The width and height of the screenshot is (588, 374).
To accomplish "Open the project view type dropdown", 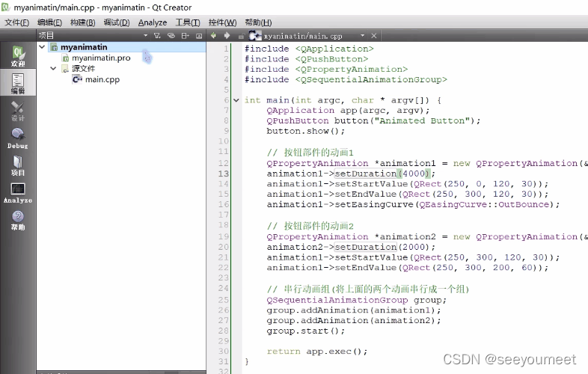I will (145, 36).
